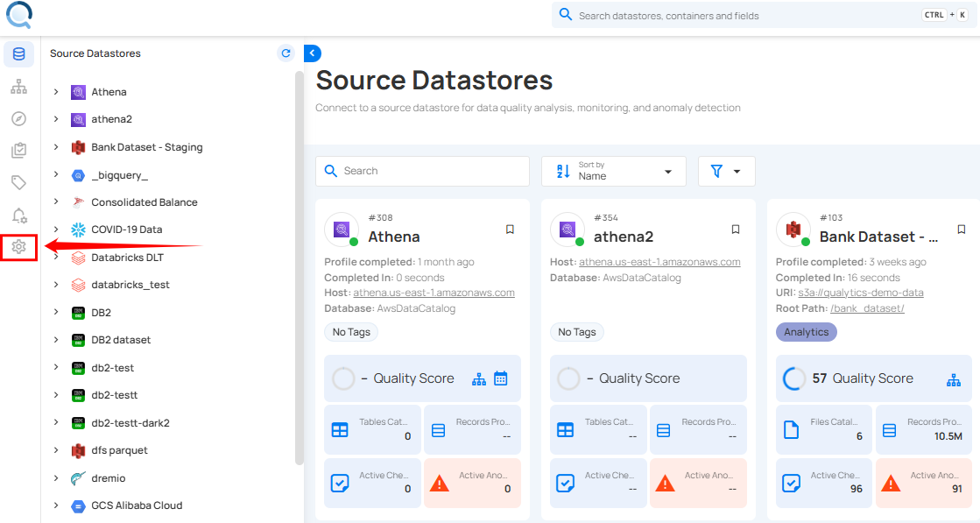This screenshot has height=523, width=980.
Task: Bookmark the athena2 datastore card
Action: pos(736,230)
